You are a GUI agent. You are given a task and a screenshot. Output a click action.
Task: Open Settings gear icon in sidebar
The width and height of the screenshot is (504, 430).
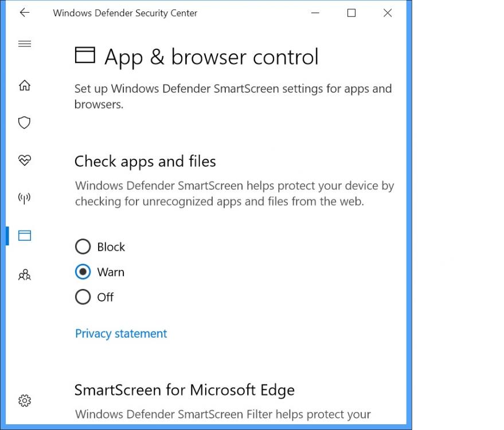click(25, 400)
